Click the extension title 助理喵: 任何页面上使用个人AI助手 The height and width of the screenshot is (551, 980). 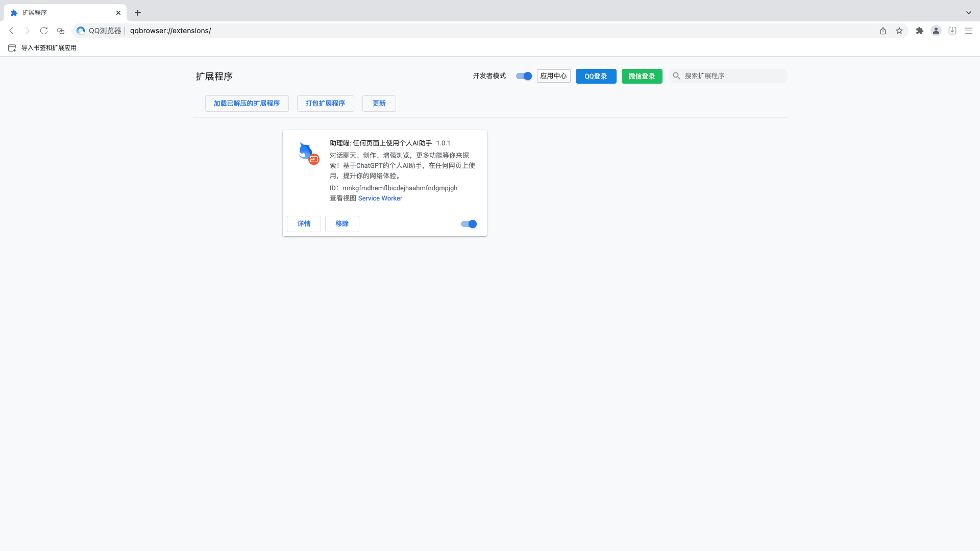point(381,143)
